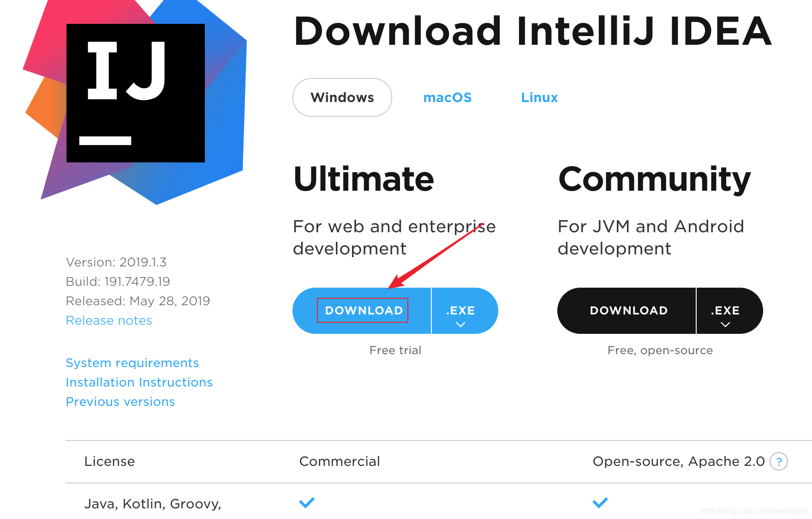Click the Community checkmark for Java, Kotlin, Groovy

coord(600,502)
